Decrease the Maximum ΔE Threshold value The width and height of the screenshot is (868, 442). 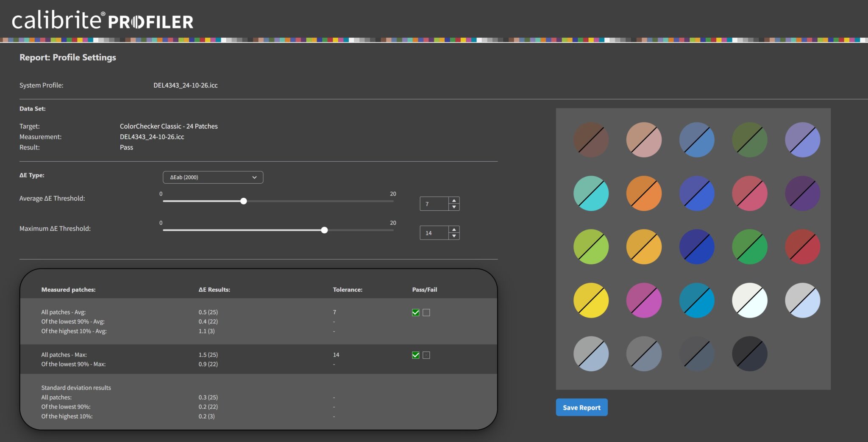(x=454, y=236)
